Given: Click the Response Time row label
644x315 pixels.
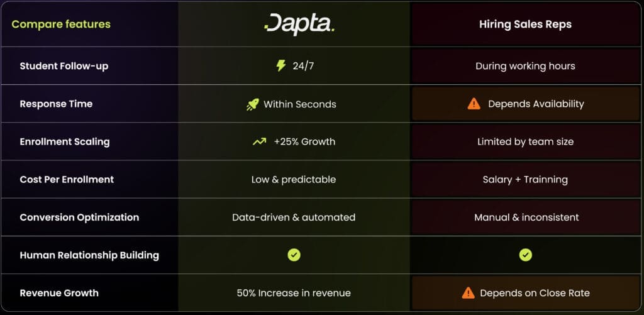Looking at the screenshot, I should (x=56, y=104).
